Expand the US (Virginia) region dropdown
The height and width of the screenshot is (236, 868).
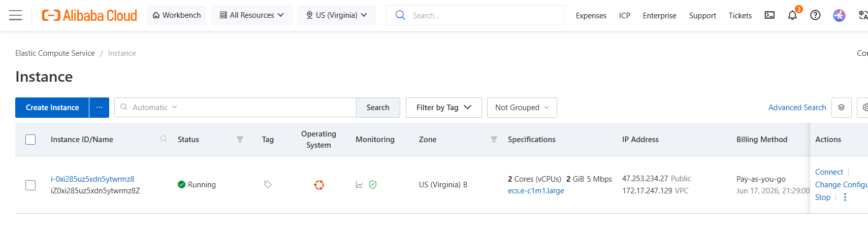337,15
